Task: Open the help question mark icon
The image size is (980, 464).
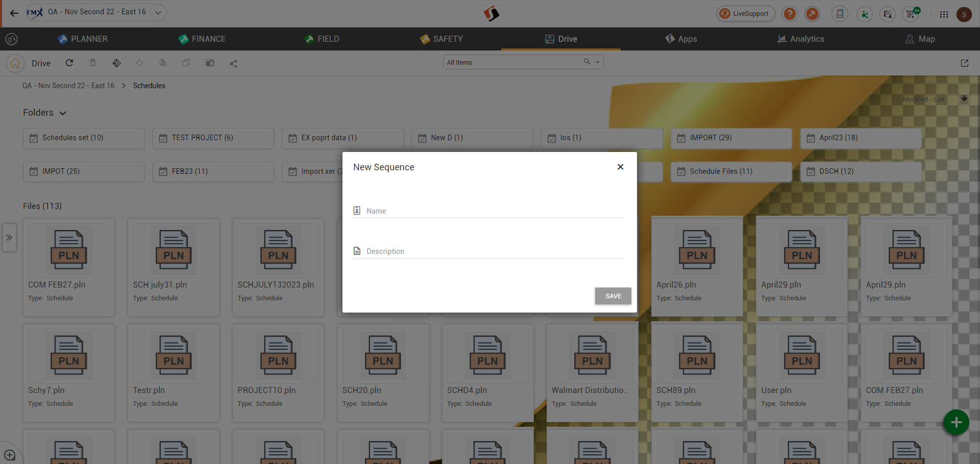Action: [790, 14]
